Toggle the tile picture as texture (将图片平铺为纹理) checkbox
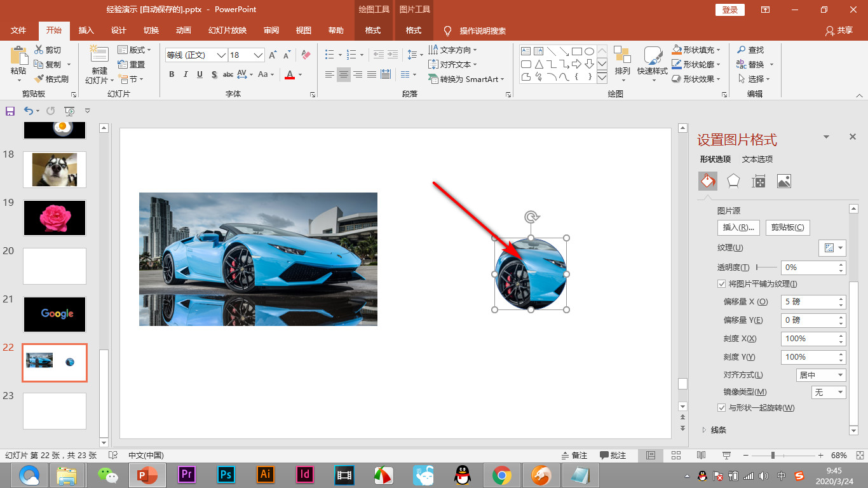This screenshot has width=868, height=488. tap(721, 284)
